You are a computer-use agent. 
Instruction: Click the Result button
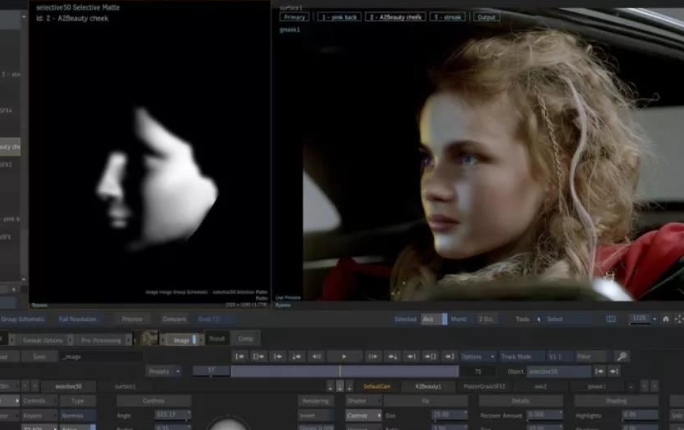point(217,339)
